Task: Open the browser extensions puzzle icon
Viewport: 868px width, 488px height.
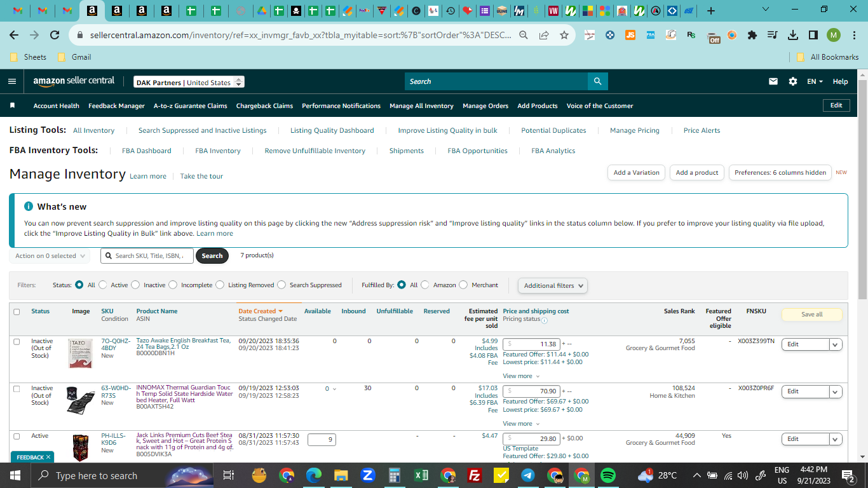Action: click(752, 35)
